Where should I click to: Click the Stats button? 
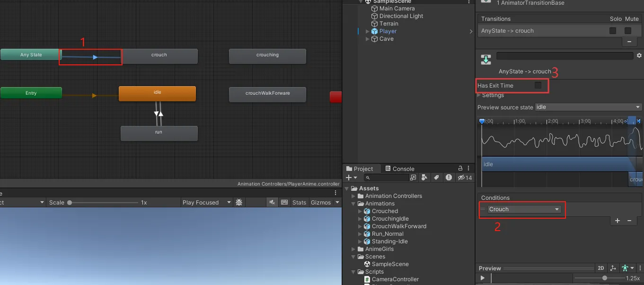[299, 202]
